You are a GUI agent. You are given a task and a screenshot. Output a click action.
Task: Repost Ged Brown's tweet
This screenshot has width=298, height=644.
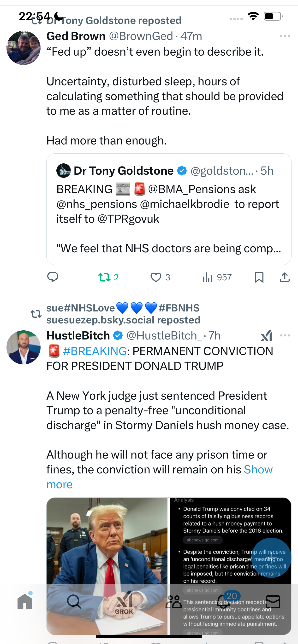108,277
